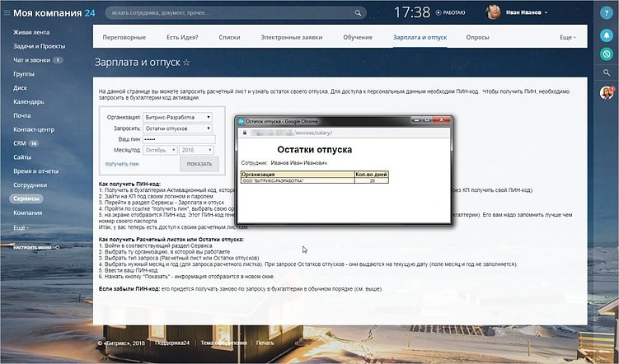The image size is (619, 364).
Task: Close the Остаток отпуска popup window
Action: tap(441, 120)
